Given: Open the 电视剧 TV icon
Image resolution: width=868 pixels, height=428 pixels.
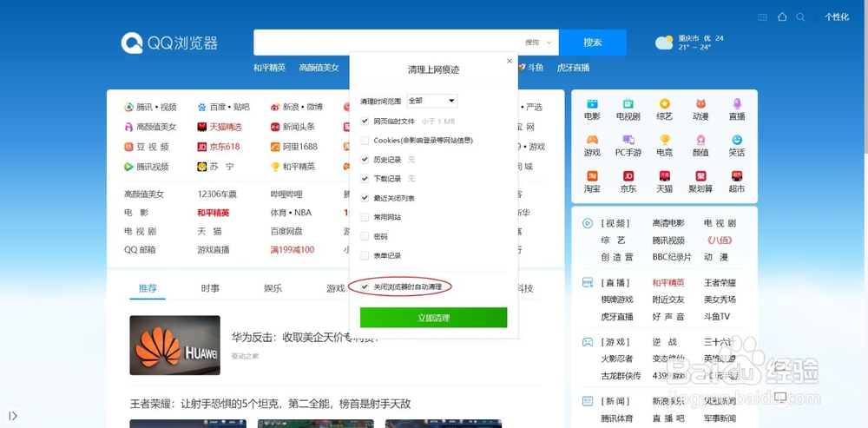Looking at the screenshot, I should [628, 103].
